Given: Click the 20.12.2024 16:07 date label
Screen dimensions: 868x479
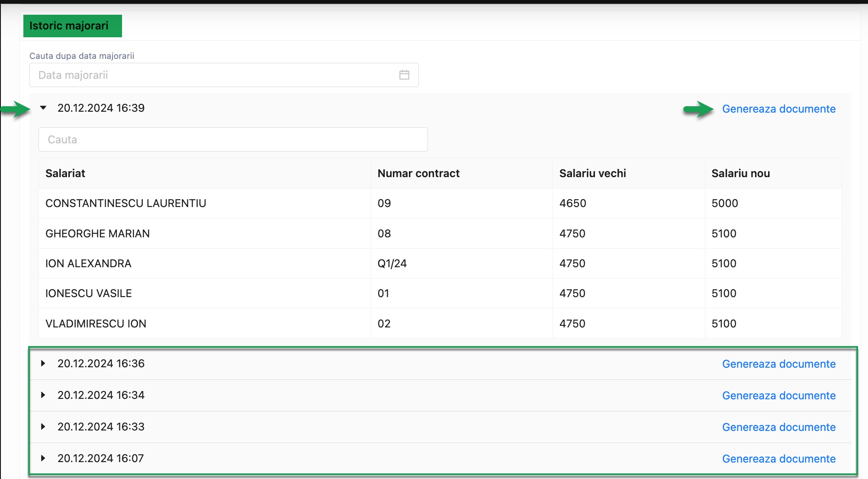Looking at the screenshot, I should point(100,458).
